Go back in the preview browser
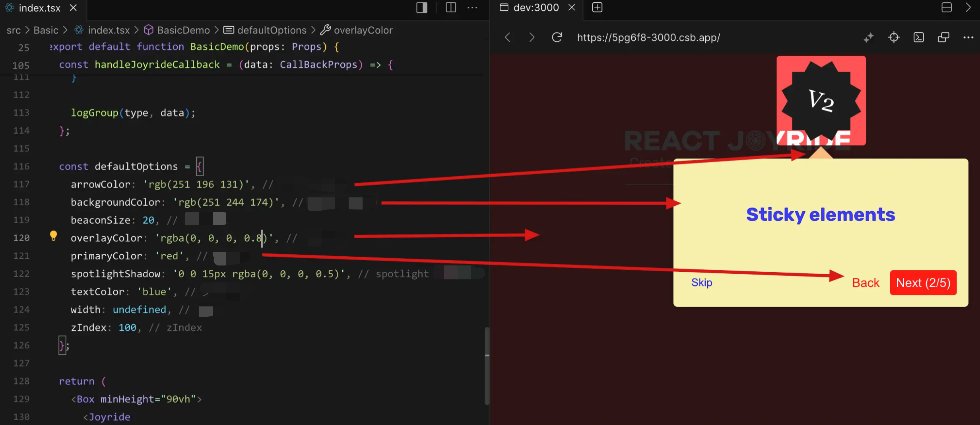 [508, 37]
